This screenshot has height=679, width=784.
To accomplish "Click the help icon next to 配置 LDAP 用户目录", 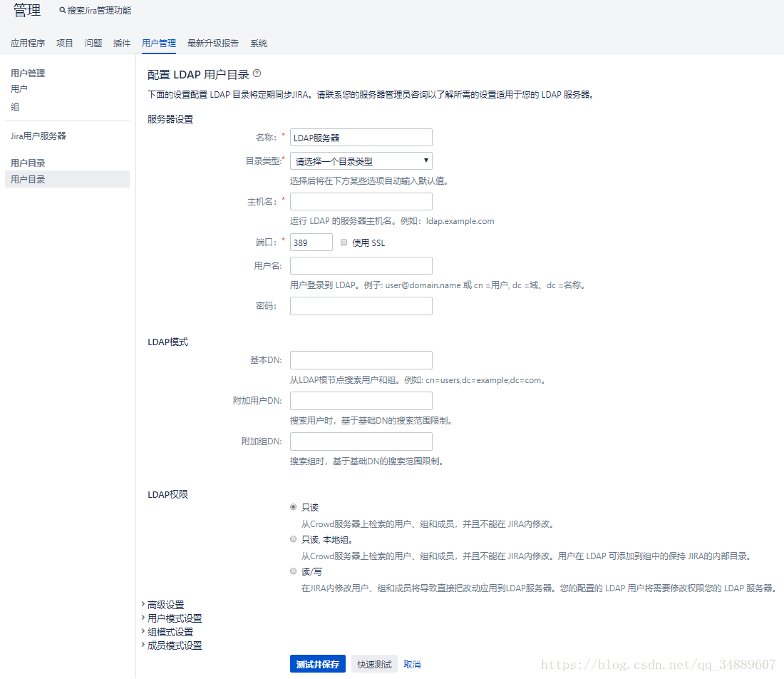I will point(257,73).
